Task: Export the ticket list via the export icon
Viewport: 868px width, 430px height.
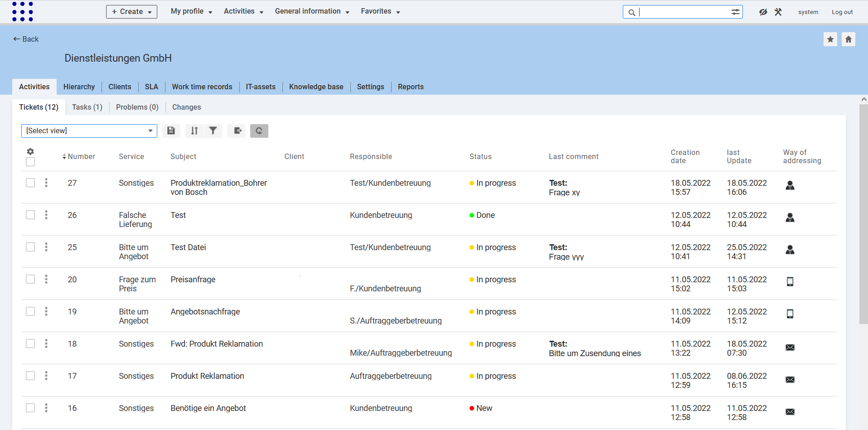Action: click(236, 130)
